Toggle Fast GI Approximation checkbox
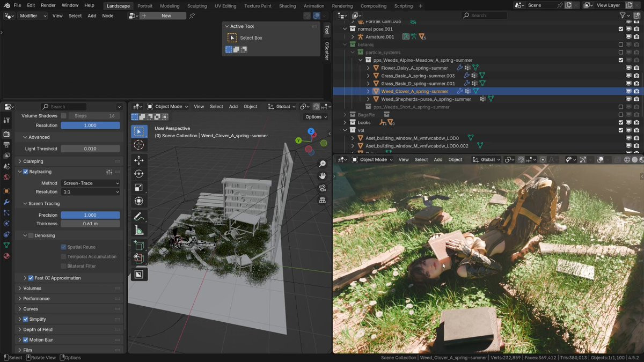The image size is (644, 362). coord(31,278)
